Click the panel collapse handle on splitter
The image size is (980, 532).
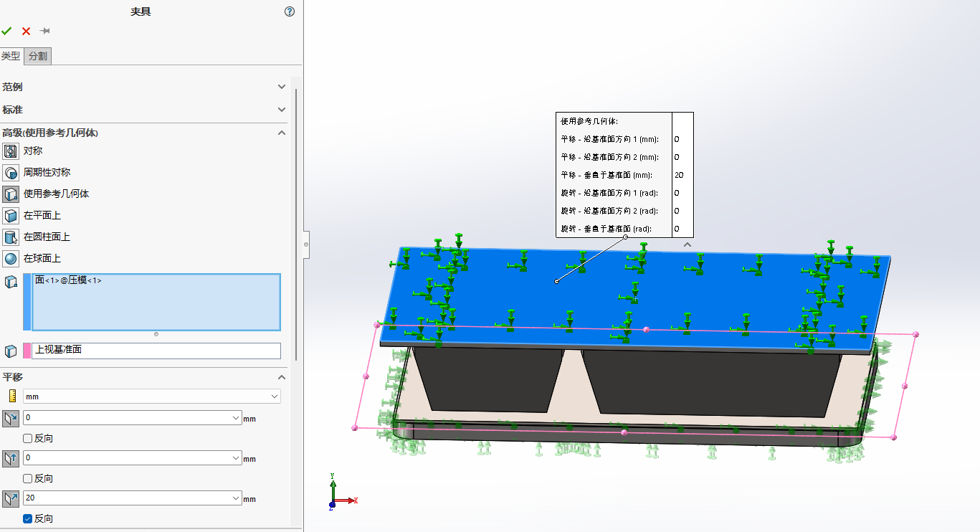tap(306, 244)
